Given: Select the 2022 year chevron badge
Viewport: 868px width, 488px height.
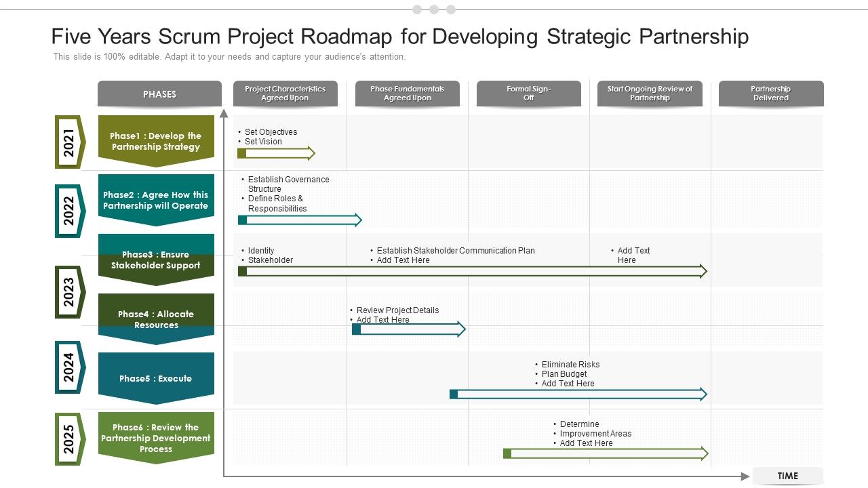Looking at the screenshot, I should (70, 211).
